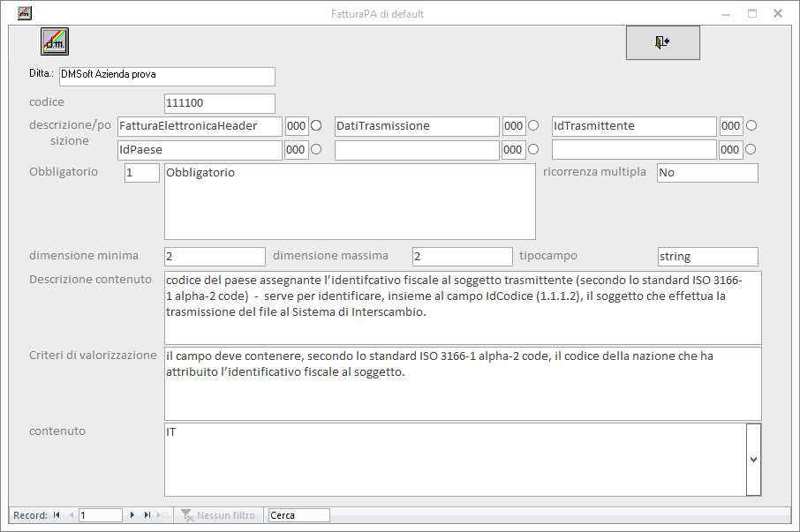Click the contenuto field with IT
This screenshot has height=532, width=800.
[456, 460]
